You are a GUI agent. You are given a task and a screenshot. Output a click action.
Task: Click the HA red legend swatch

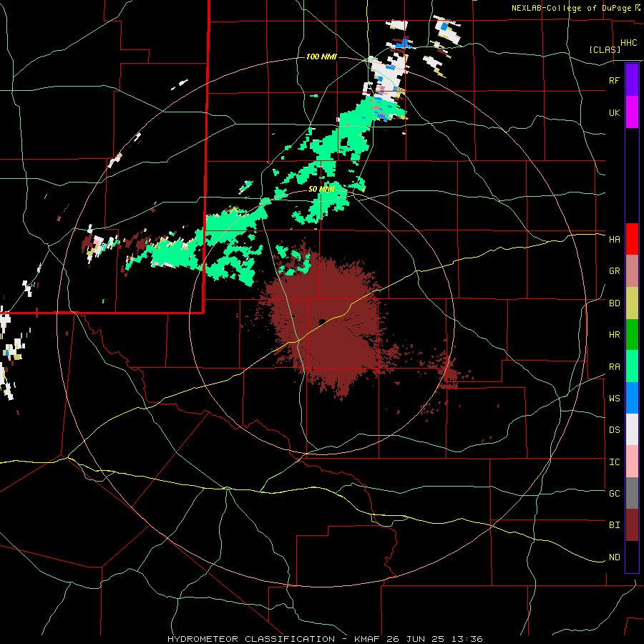tap(632, 239)
